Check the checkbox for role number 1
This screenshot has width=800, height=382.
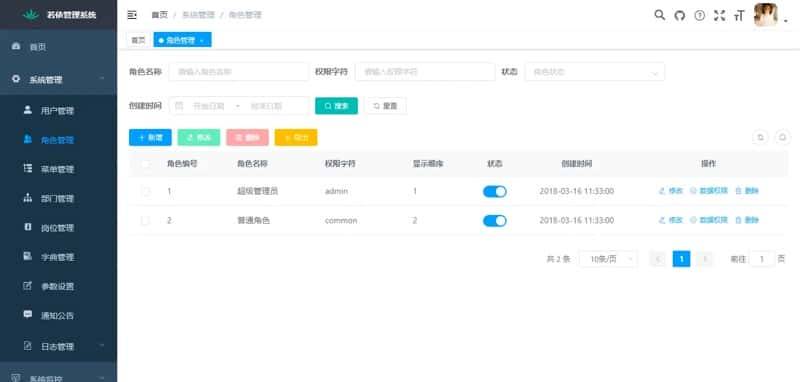tap(146, 191)
